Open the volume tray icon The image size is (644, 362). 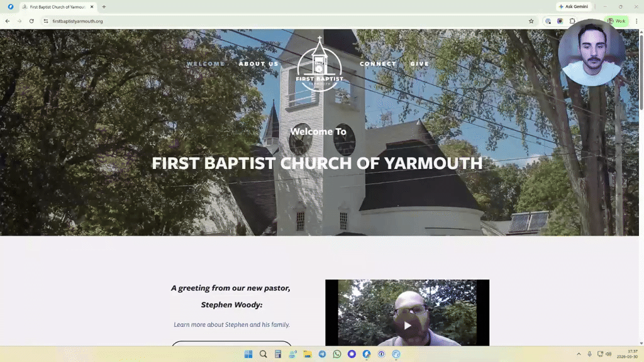pyautogui.click(x=609, y=354)
